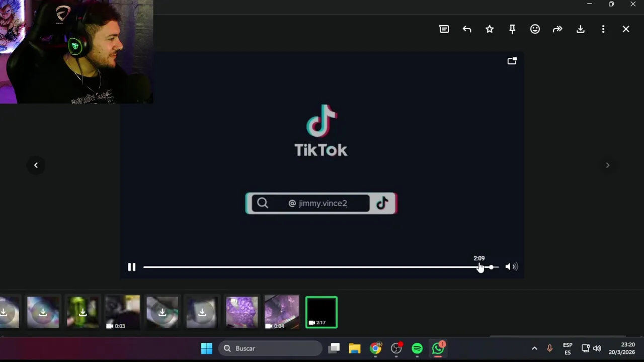Select the 0:03 video thumbnail
Image resolution: width=644 pixels, height=362 pixels.
122,312
